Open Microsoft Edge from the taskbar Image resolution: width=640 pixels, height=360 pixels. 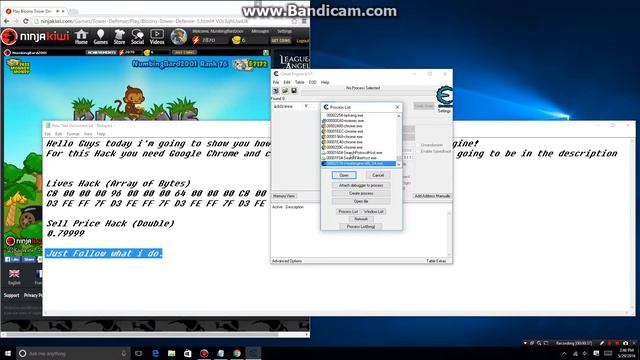155,353
